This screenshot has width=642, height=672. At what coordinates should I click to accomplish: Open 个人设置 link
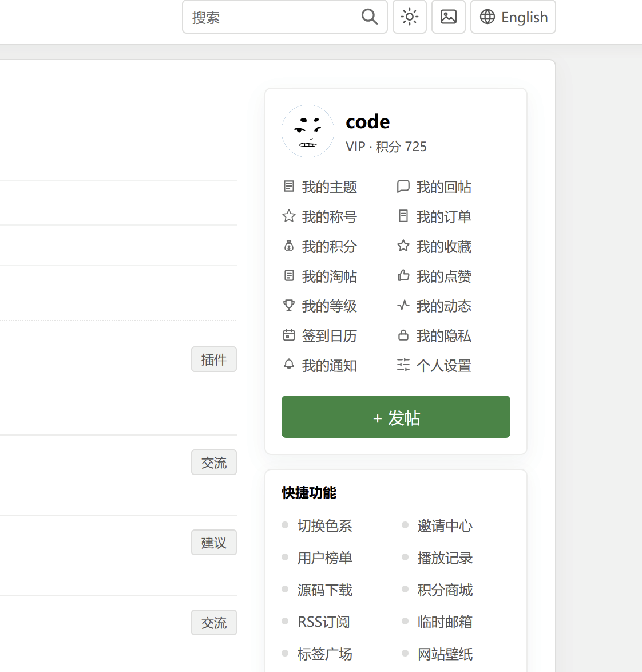[x=443, y=366]
